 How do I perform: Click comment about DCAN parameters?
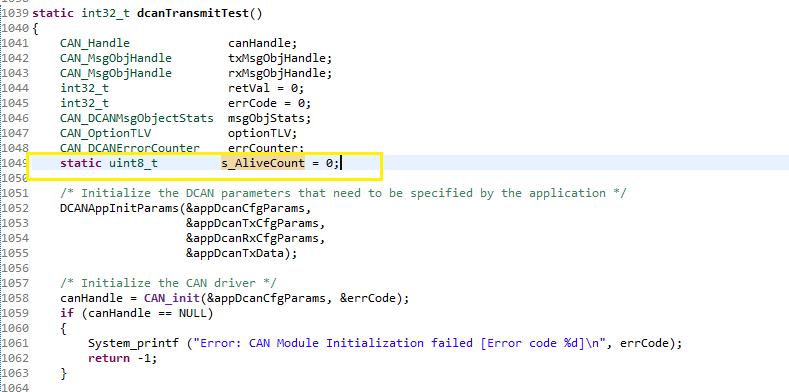343,193
